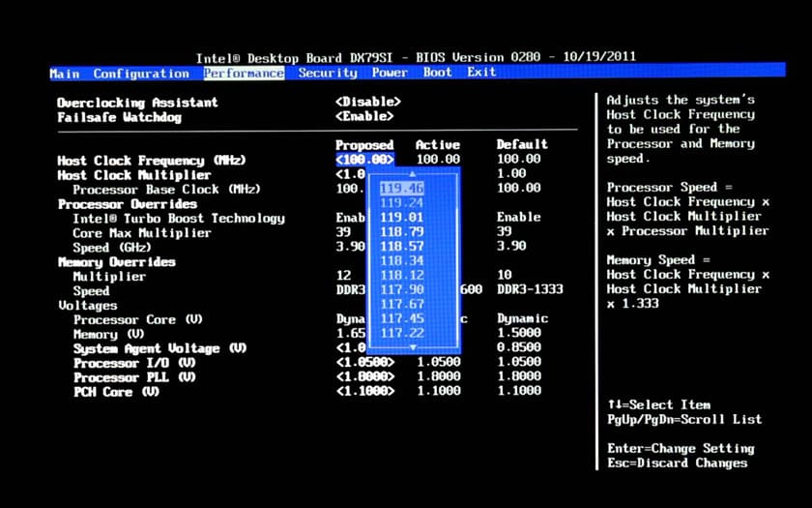Image resolution: width=812 pixels, height=508 pixels.
Task: Open the Exit tab
Action: (481, 73)
